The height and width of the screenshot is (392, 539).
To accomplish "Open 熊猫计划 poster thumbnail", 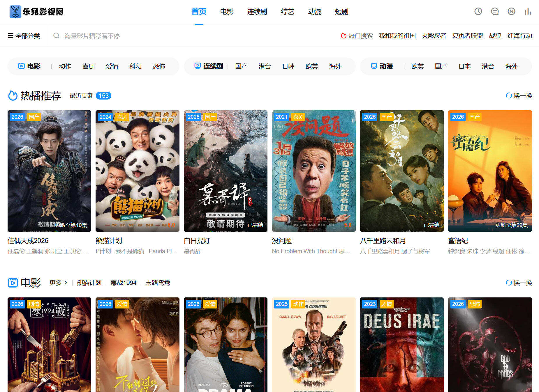I will pyautogui.click(x=138, y=171).
